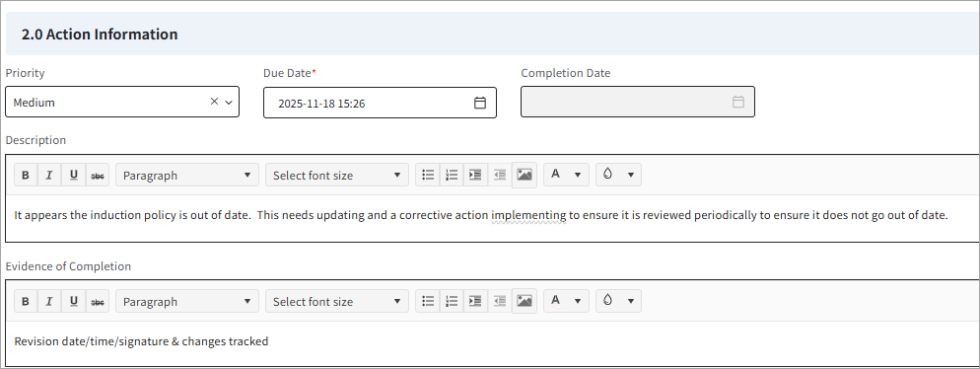
Task: Click the 'Description' field label
Action: (x=35, y=140)
